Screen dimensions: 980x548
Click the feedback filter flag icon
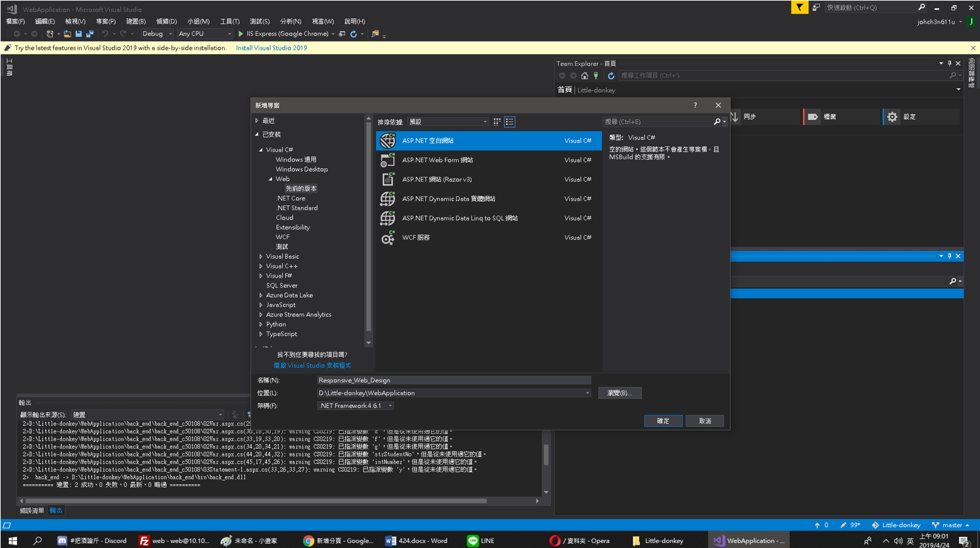(x=800, y=8)
